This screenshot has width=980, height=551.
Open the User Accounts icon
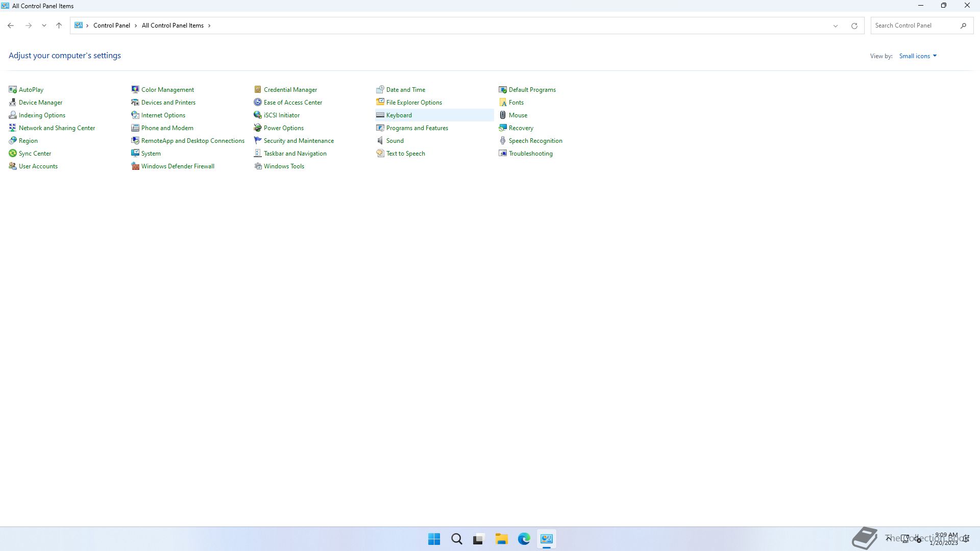[13, 166]
